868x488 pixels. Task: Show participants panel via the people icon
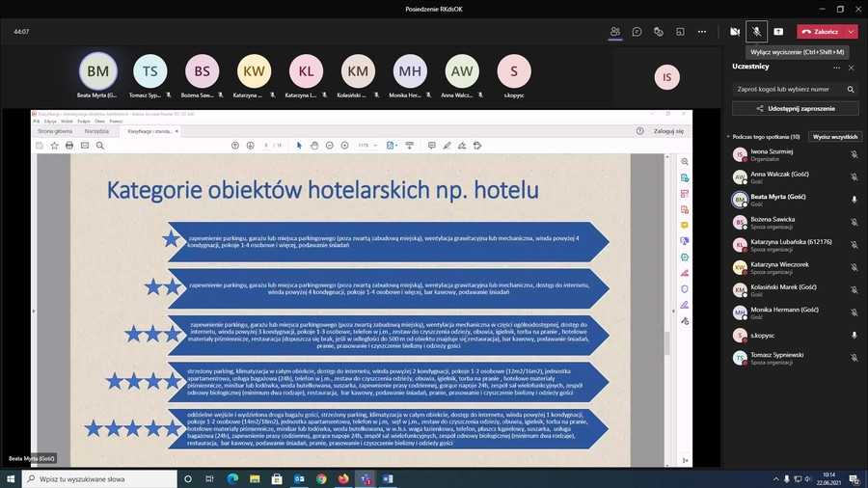coord(615,31)
